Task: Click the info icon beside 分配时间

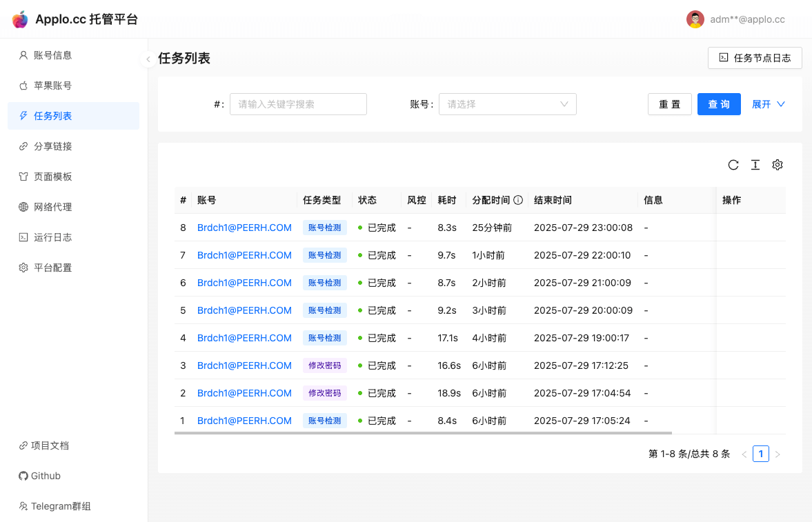Action: (518, 200)
